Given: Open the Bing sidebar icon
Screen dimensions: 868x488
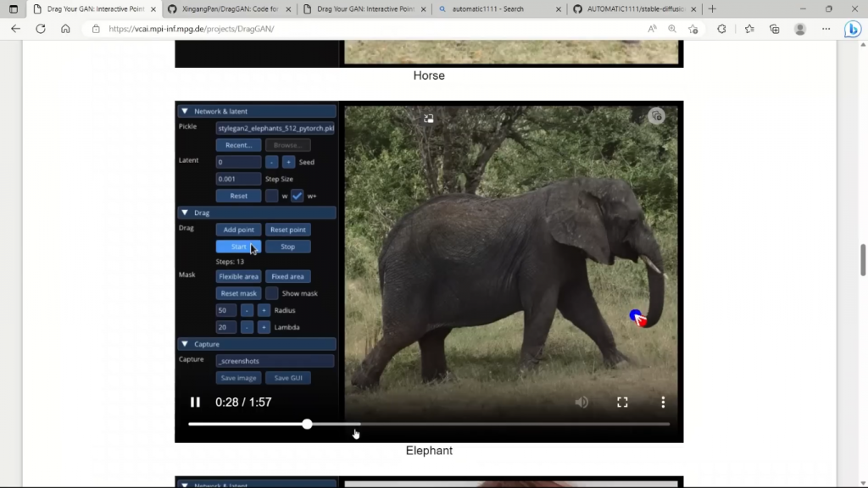Looking at the screenshot, I should point(852,29).
